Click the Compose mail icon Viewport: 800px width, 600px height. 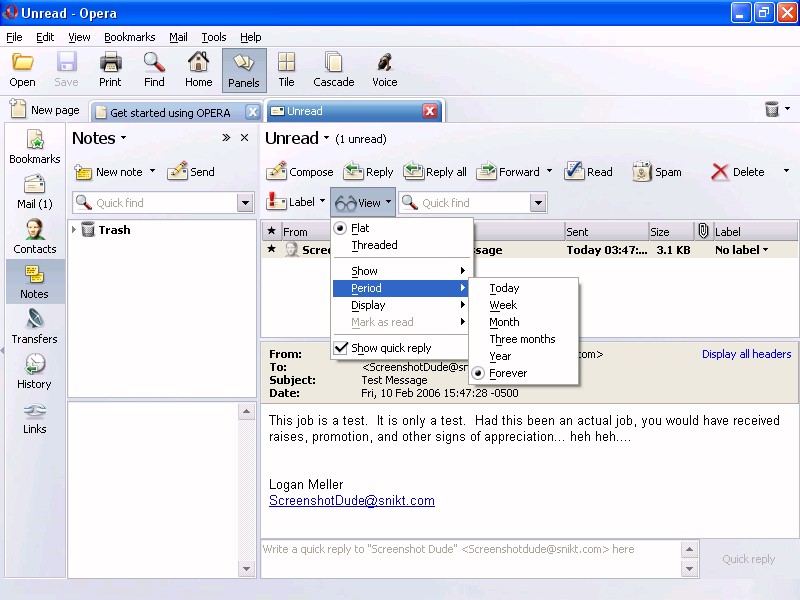pyautogui.click(x=277, y=172)
